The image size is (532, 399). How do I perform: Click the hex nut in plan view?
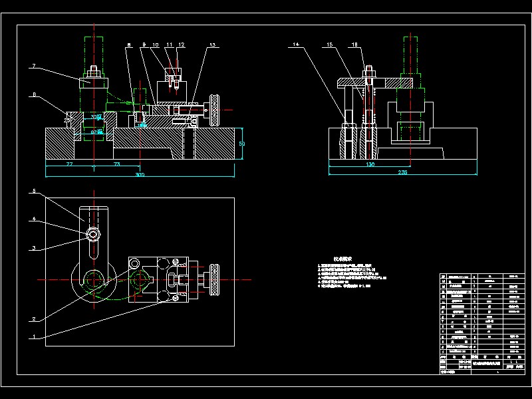click(93, 234)
